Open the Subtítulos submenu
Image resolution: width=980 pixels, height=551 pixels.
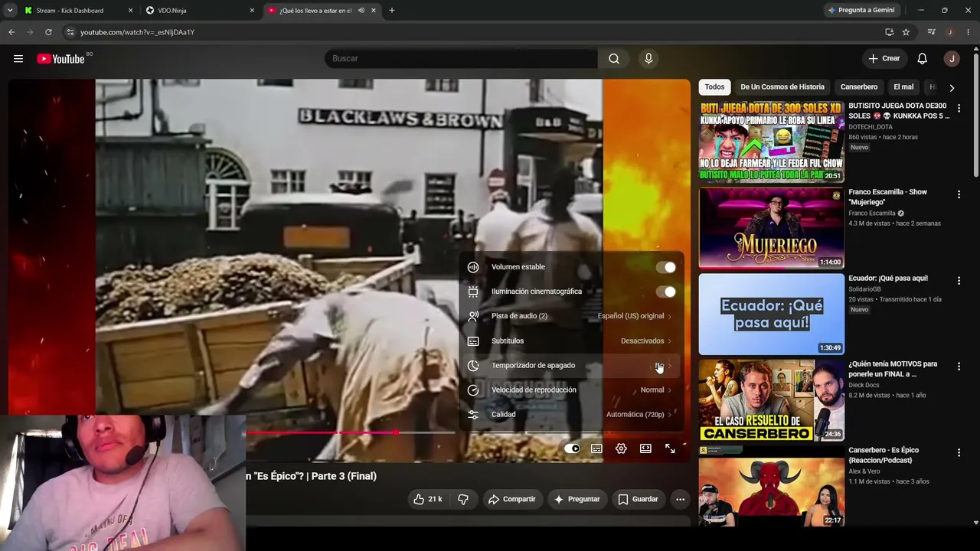click(572, 341)
